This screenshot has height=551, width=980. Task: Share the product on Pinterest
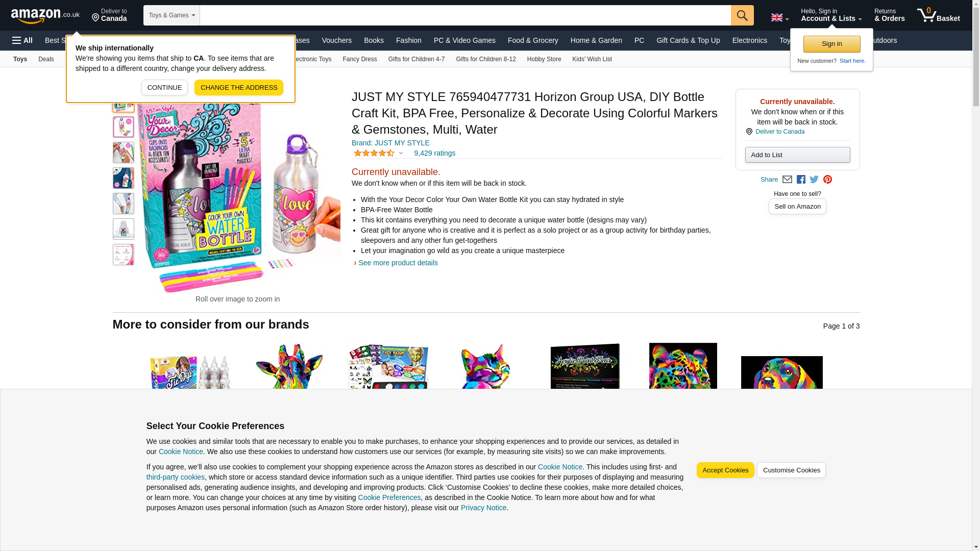827,180
